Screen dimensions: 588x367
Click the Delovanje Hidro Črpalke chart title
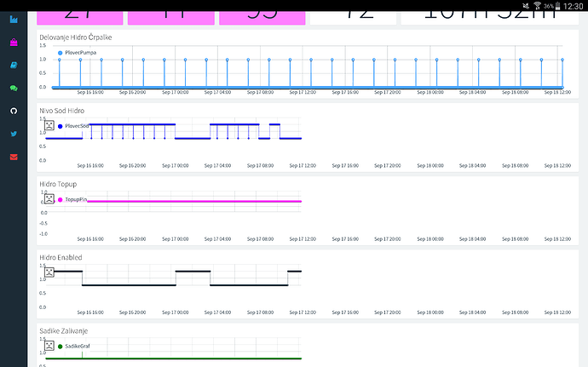point(76,37)
